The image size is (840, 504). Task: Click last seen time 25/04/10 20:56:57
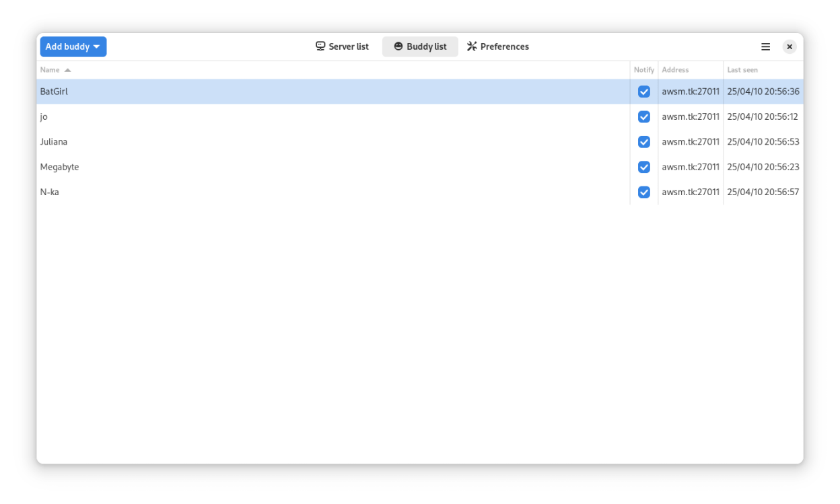[763, 192]
